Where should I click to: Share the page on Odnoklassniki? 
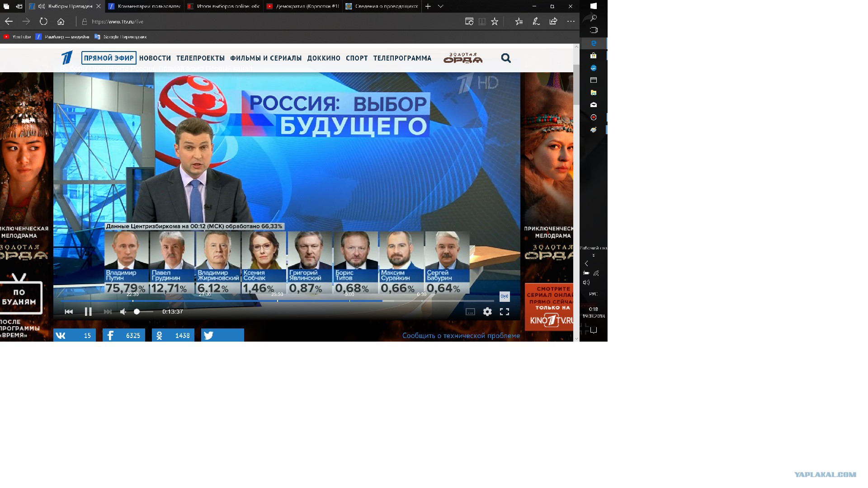coord(173,335)
